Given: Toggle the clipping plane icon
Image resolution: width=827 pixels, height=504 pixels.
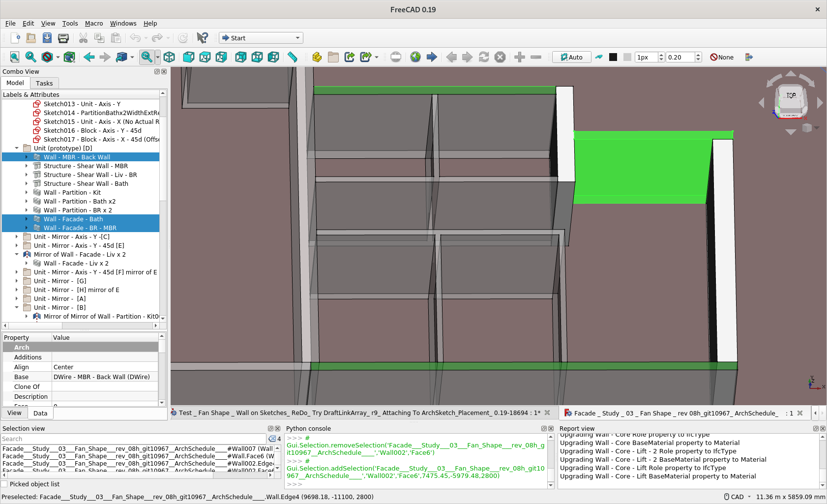Looking at the screenshot, I should [396, 57].
